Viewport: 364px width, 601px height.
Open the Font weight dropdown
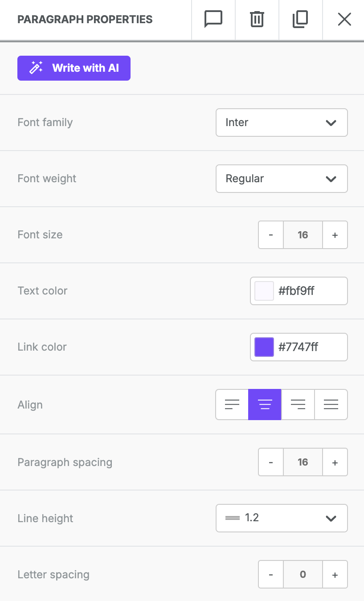(282, 179)
